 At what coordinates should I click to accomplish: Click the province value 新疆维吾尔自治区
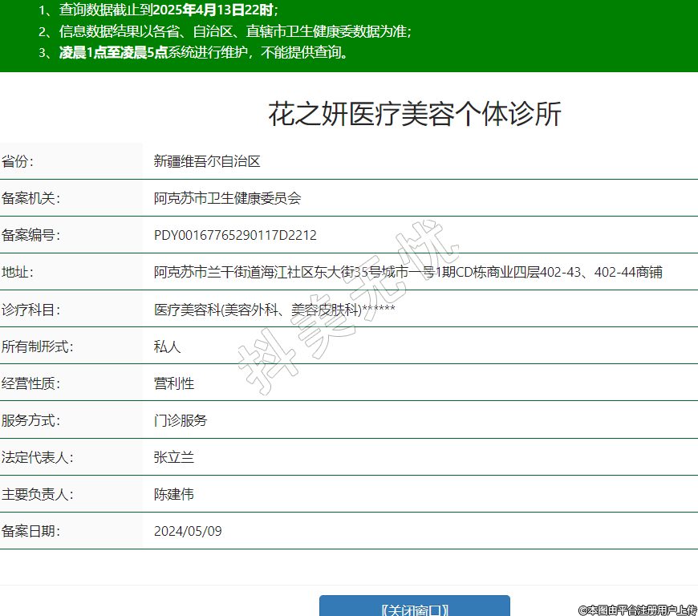tap(207, 161)
